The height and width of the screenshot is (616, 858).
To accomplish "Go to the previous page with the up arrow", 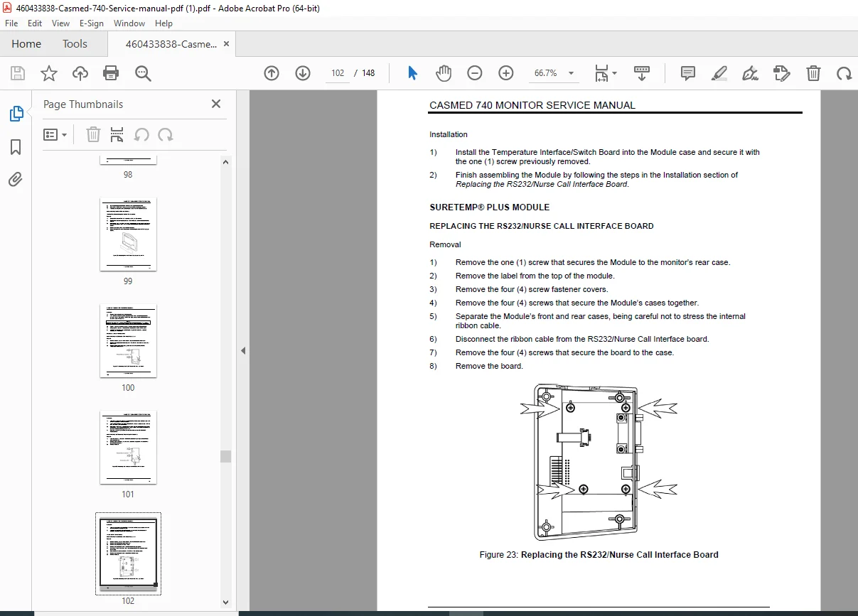I will point(272,73).
